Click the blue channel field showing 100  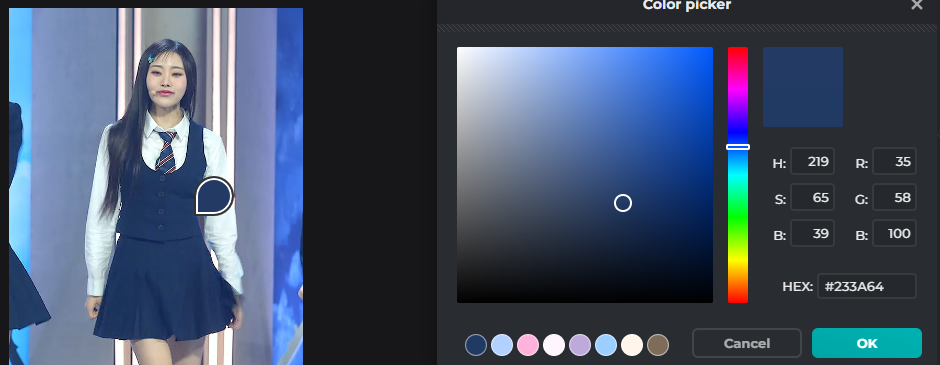pyautogui.click(x=894, y=233)
